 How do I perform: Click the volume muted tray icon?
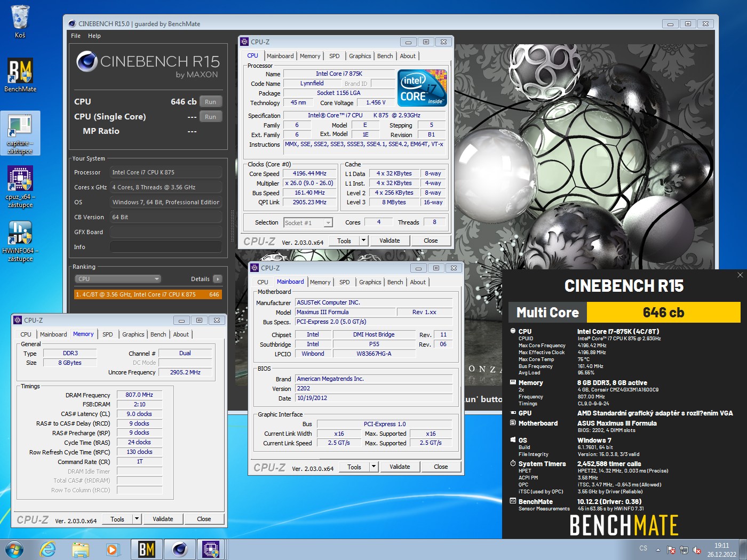[x=697, y=549]
